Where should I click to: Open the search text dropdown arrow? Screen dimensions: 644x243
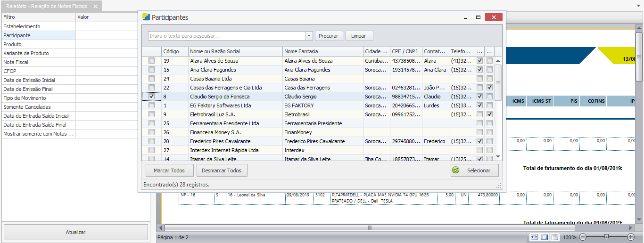pos(309,36)
